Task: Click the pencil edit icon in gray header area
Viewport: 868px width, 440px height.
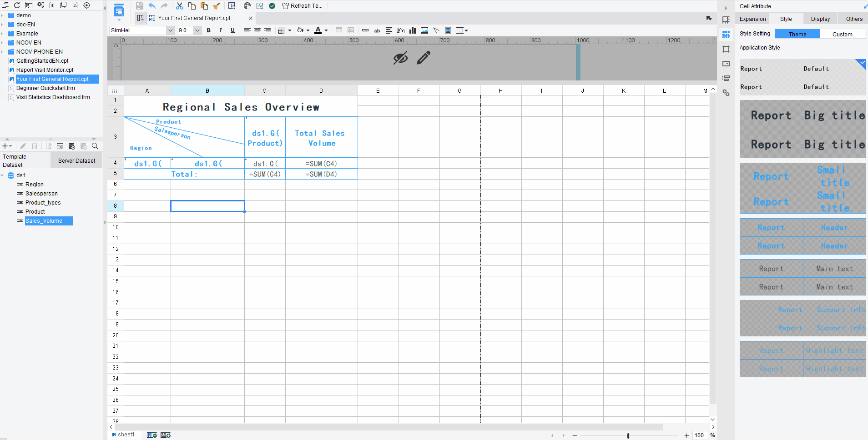Action: pyautogui.click(x=424, y=58)
